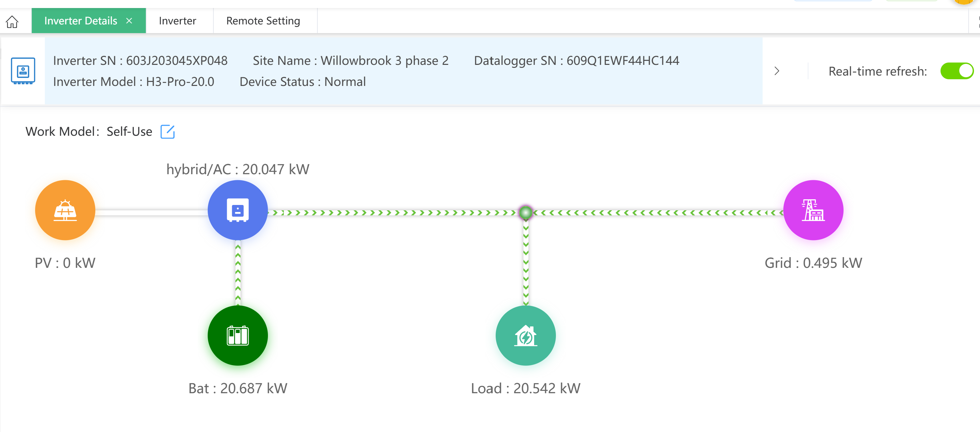Click the hybrid/AC 20.047 kW label

[238, 169]
